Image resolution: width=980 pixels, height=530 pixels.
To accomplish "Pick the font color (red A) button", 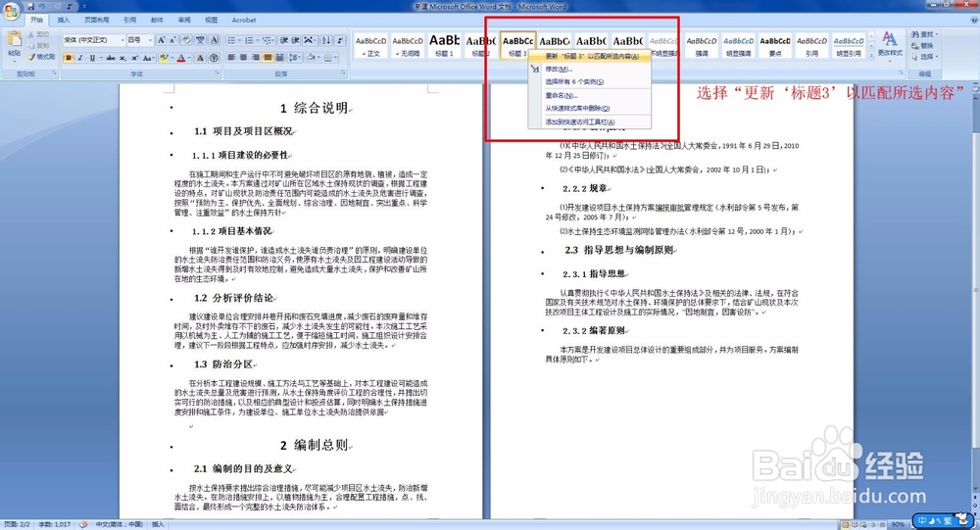I will click(181, 58).
